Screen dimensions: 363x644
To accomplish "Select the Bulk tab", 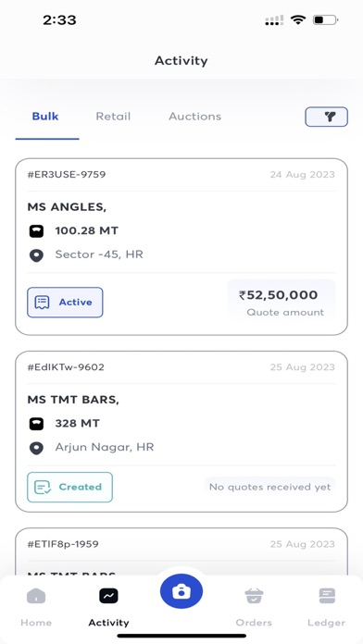I will [x=45, y=117].
